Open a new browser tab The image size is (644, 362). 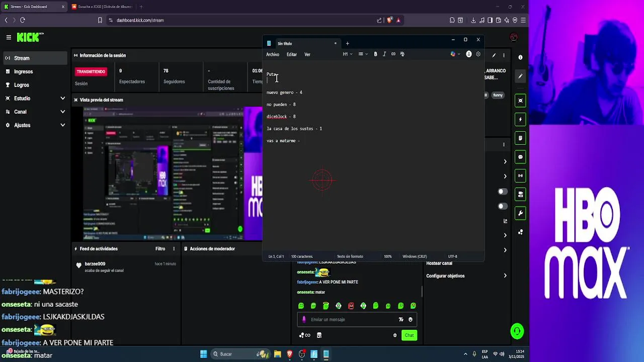[141, 7]
